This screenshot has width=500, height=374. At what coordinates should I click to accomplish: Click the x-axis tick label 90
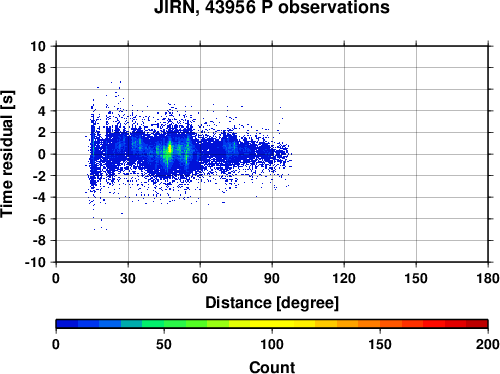[x=272, y=278]
